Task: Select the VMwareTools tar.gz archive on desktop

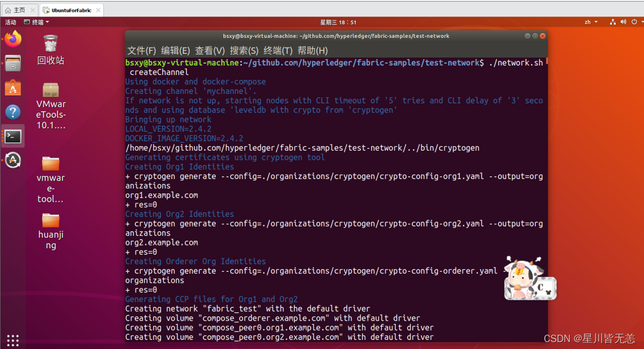Action: 51,106
